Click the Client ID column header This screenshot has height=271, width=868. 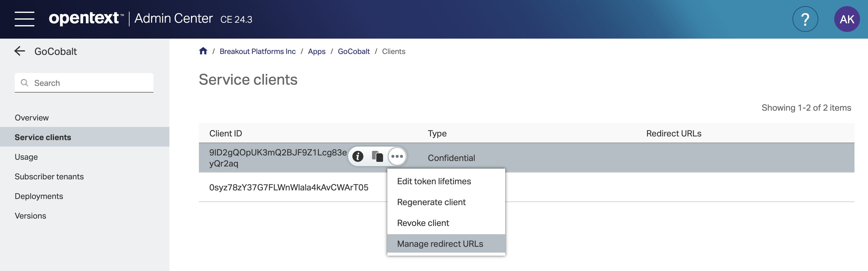click(225, 134)
